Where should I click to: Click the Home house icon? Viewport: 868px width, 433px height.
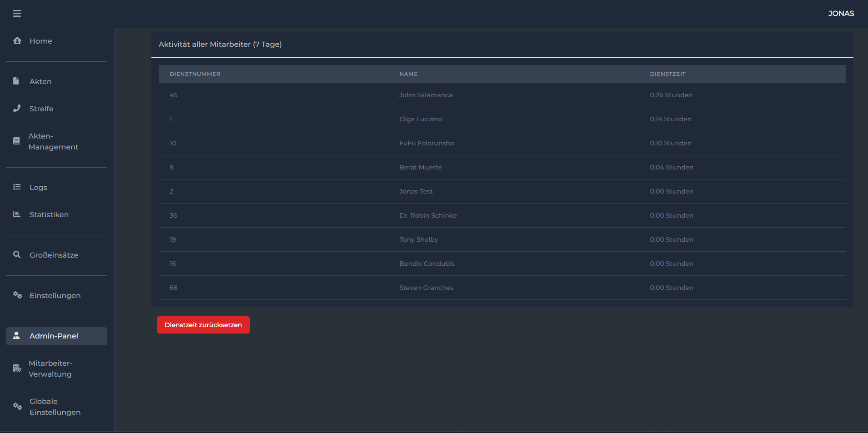(x=17, y=41)
